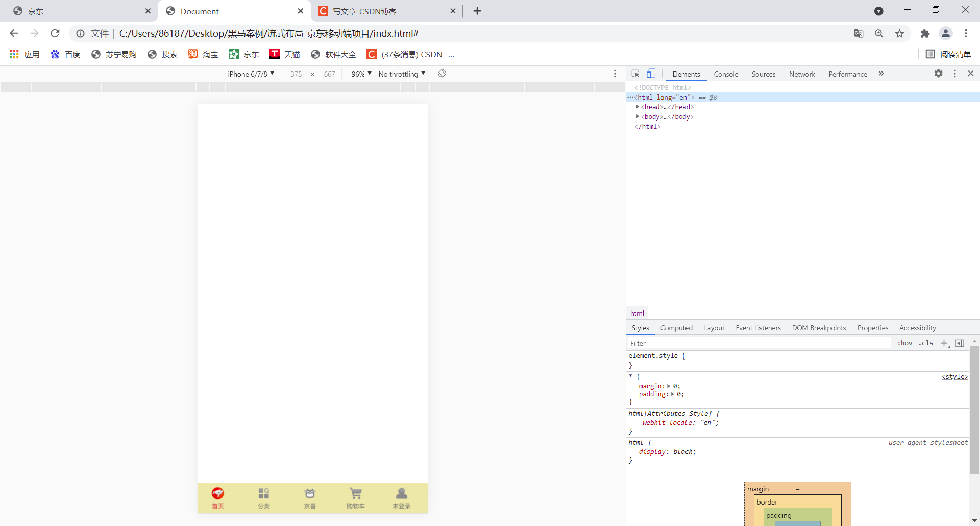Open the No throttling dropdown

click(x=402, y=74)
